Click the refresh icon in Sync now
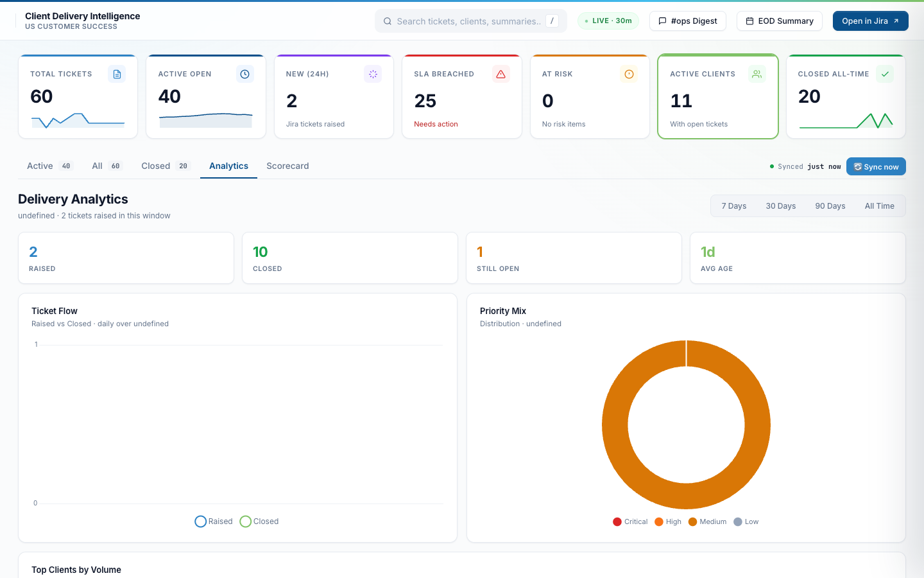This screenshot has height=578, width=924. coord(858,167)
